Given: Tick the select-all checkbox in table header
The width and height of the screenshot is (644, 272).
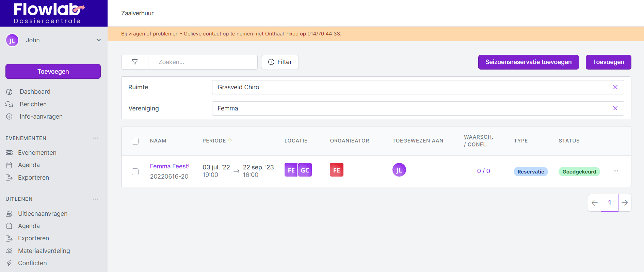Looking at the screenshot, I should coord(135,141).
